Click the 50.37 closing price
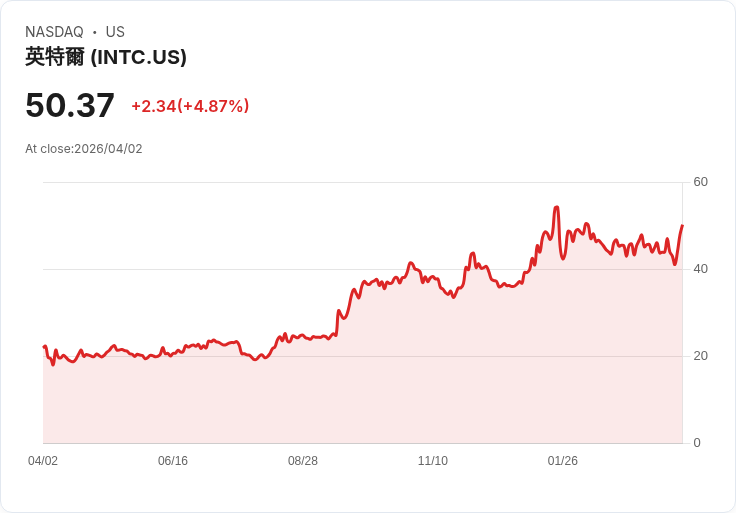 pyautogui.click(x=70, y=105)
